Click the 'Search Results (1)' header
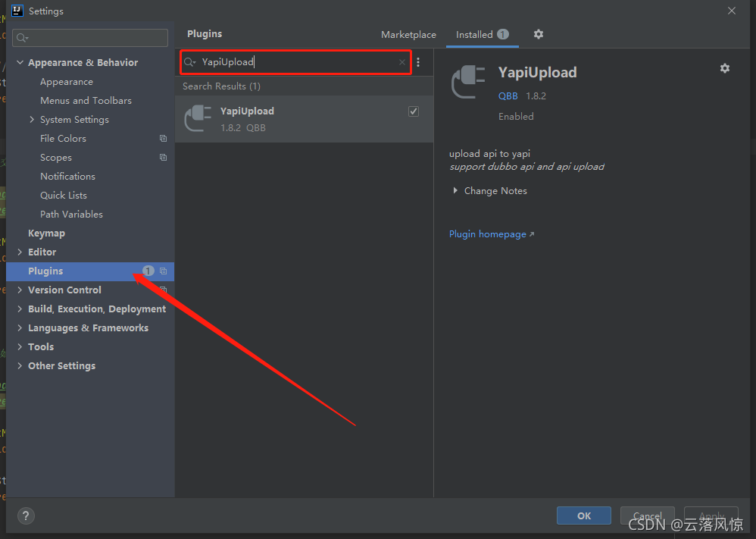Viewport: 756px width, 539px height. click(221, 86)
